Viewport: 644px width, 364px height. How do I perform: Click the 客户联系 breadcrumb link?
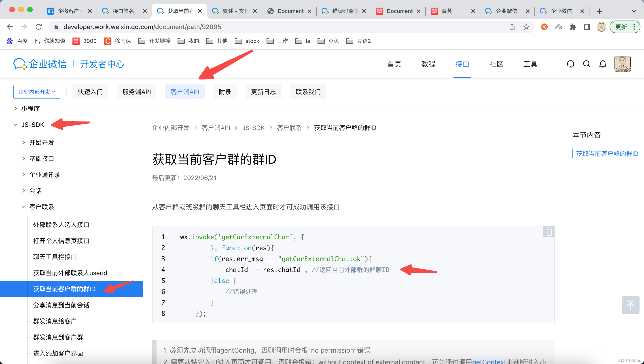pyautogui.click(x=289, y=128)
